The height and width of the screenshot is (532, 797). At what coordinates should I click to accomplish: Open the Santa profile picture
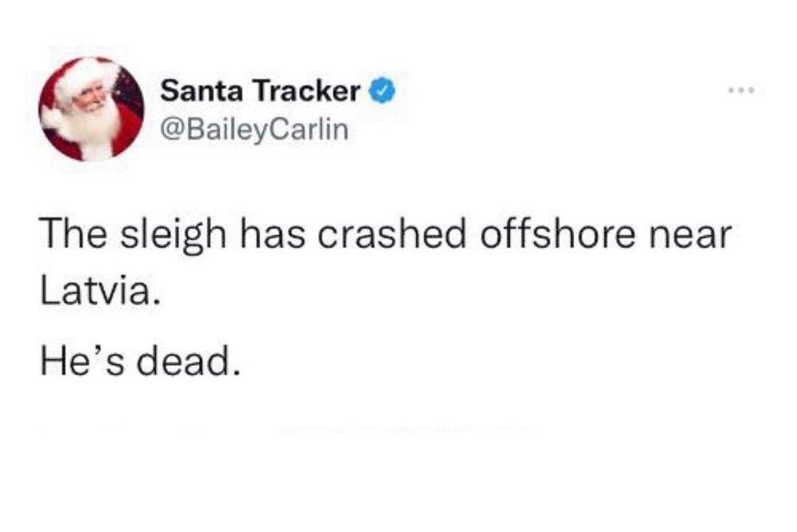click(x=91, y=109)
